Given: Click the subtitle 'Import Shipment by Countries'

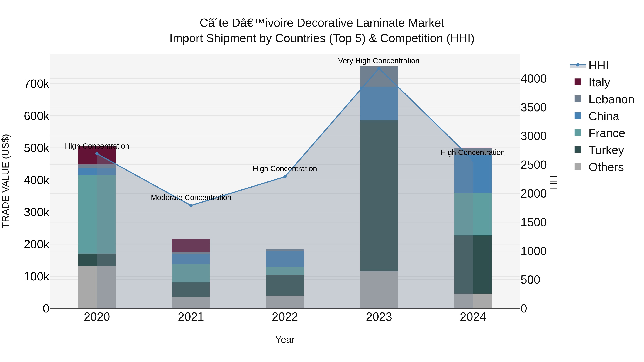Looking at the screenshot, I should [248, 38].
